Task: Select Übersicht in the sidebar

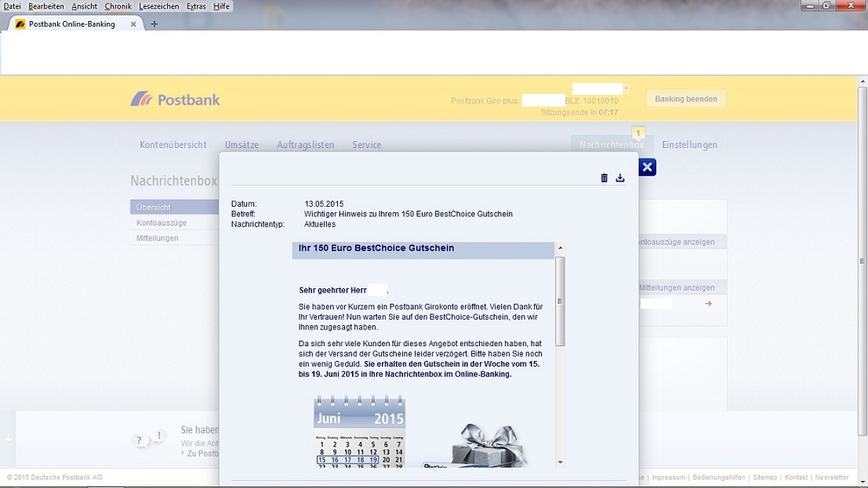Action: (x=175, y=208)
